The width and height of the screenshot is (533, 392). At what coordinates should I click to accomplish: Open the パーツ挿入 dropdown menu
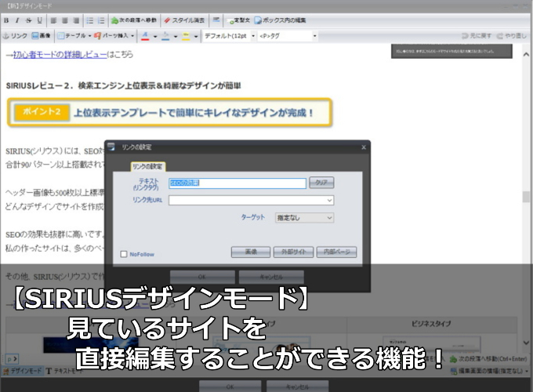tap(114, 36)
